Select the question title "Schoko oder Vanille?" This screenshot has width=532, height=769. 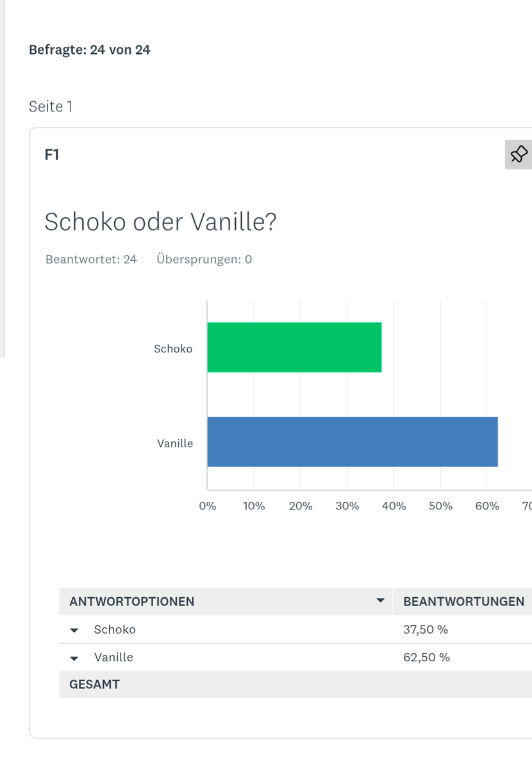(x=160, y=222)
